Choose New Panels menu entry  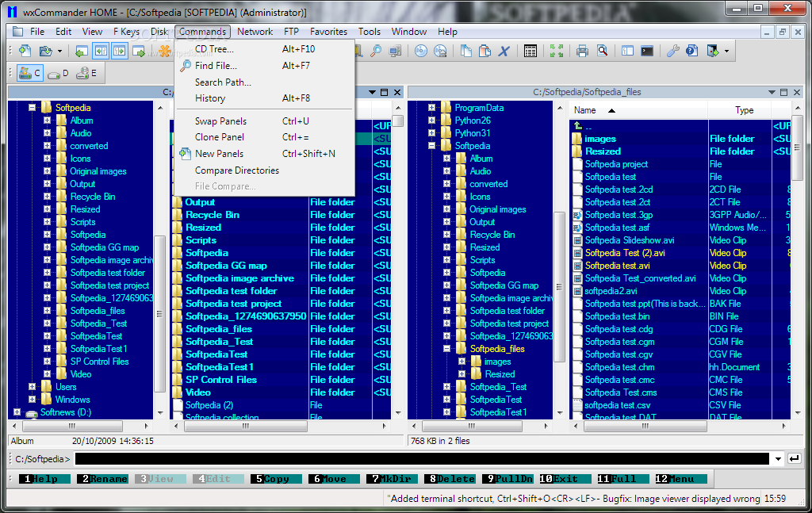pos(265,154)
